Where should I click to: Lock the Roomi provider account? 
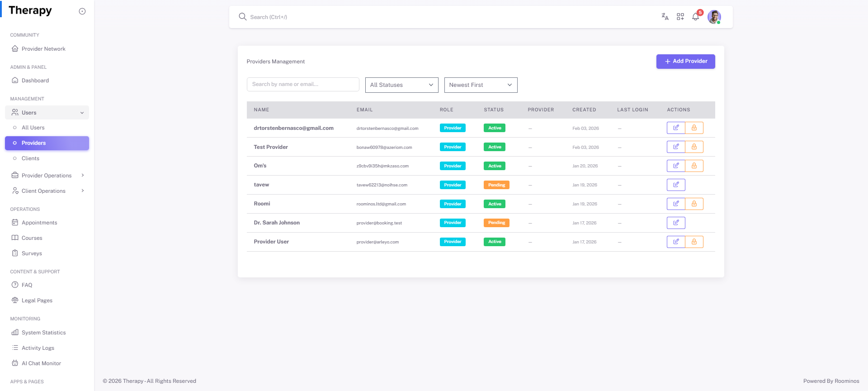(694, 204)
